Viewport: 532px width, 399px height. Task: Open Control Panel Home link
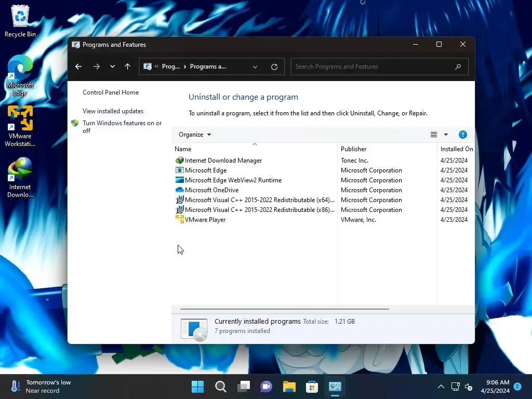pos(111,92)
